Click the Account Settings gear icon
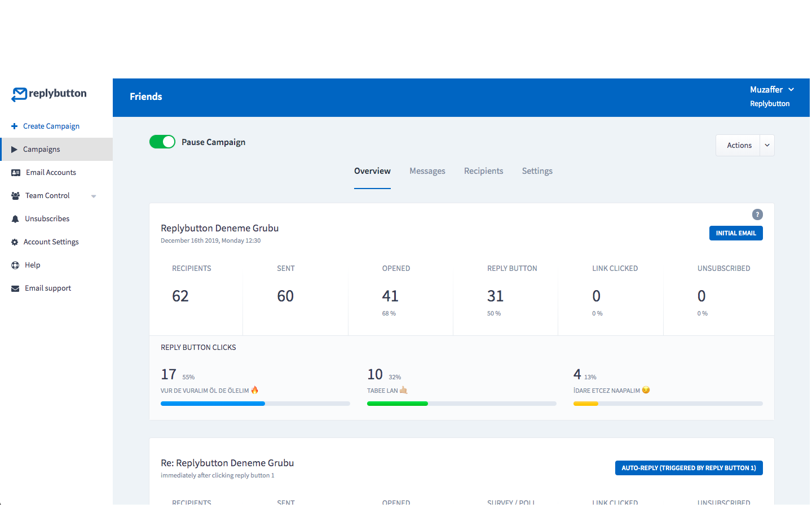812x508 pixels. 15,242
